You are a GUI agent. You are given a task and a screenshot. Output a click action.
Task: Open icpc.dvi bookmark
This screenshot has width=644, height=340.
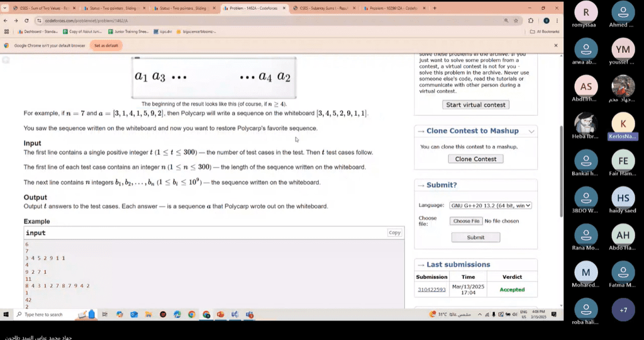(x=163, y=31)
